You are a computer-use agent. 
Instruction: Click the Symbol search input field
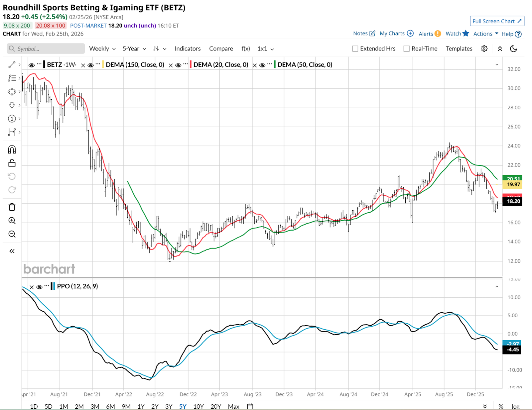(46, 49)
